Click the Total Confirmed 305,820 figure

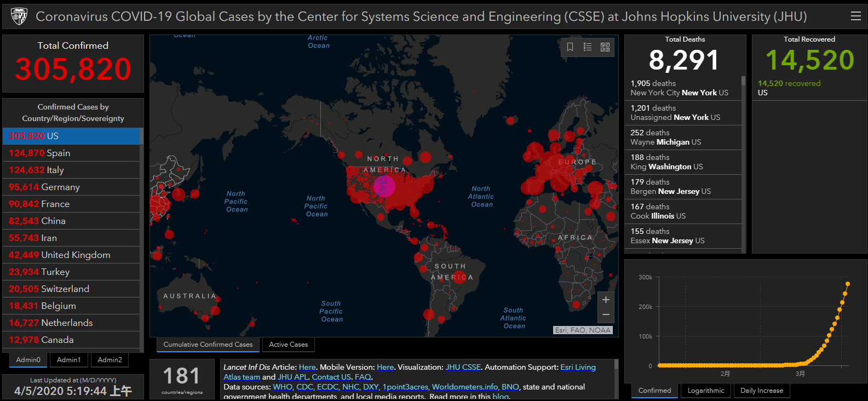coord(73,69)
